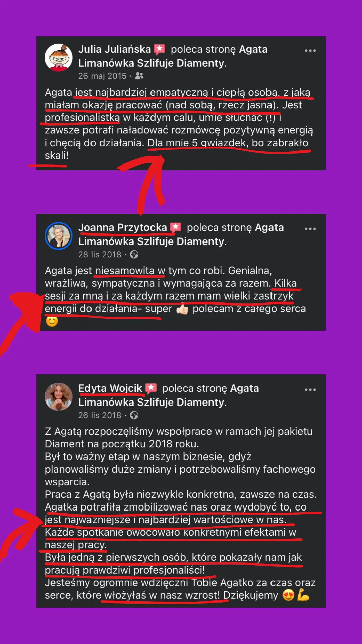Screen dimensions: 362x644
Task: Click the 26 maj 2015 post timestamp
Action: [x=102, y=76]
